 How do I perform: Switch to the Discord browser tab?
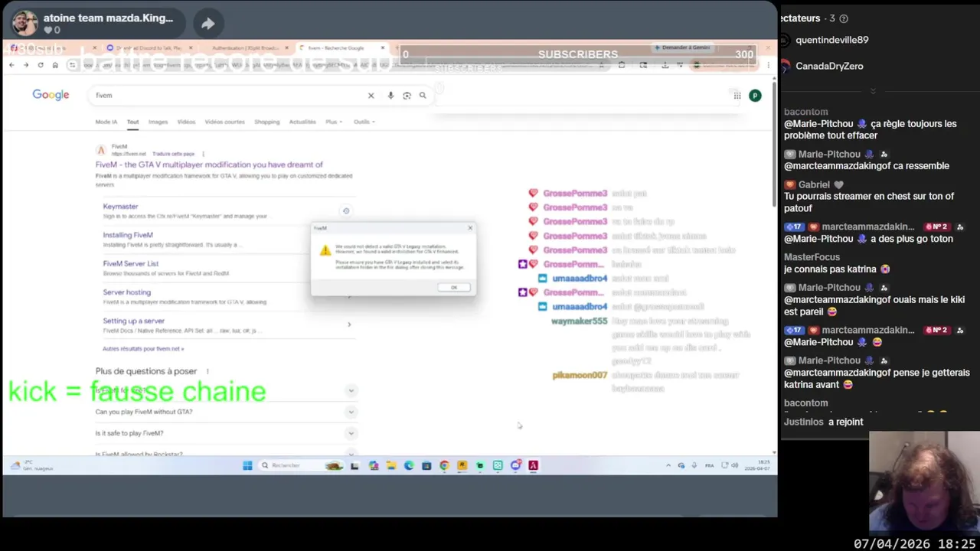click(149, 48)
